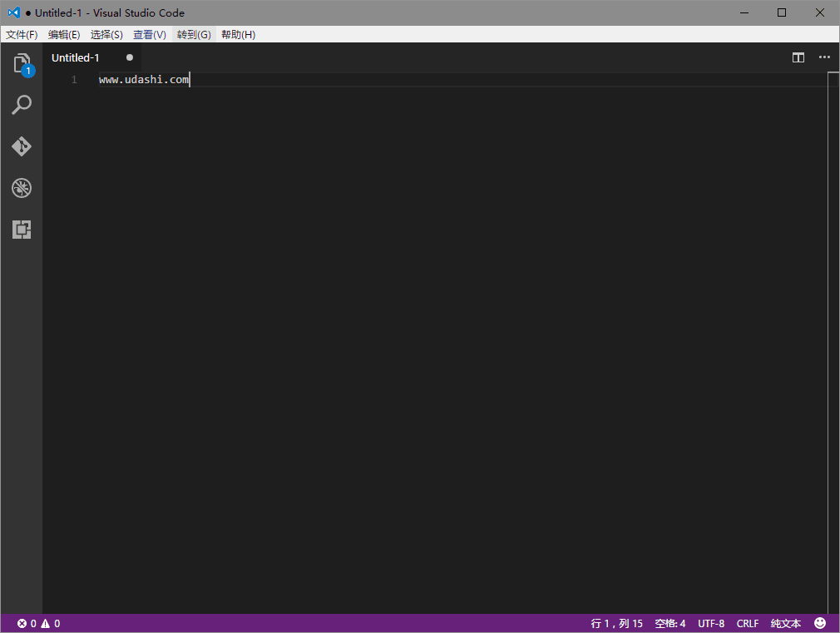This screenshot has height=633, width=840.
Task: Click the warnings triangle icon in status bar
Action: (x=46, y=623)
